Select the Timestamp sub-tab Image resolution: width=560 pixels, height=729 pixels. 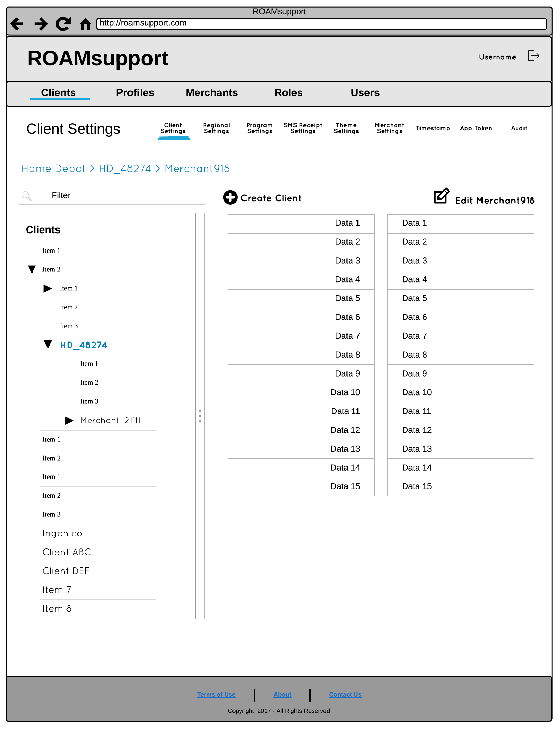click(433, 128)
